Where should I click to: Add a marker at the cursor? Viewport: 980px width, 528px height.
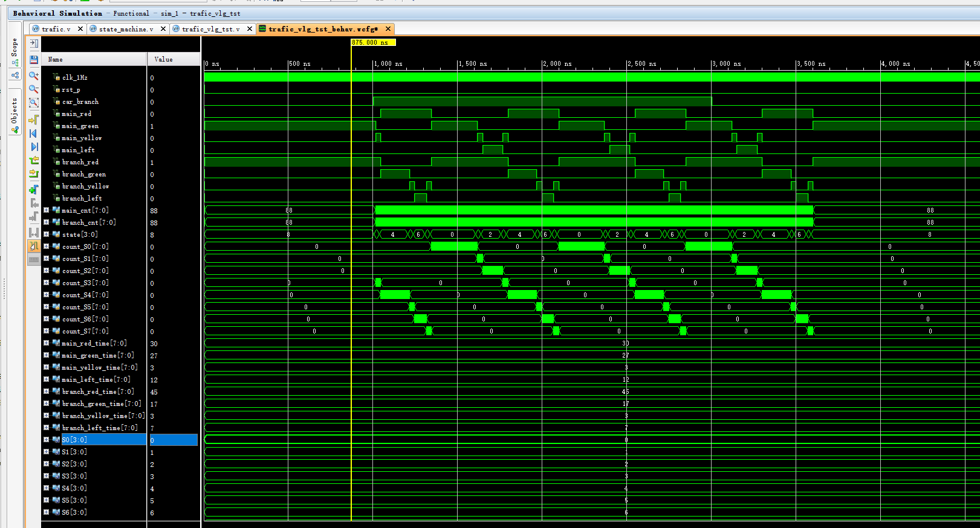click(x=34, y=190)
